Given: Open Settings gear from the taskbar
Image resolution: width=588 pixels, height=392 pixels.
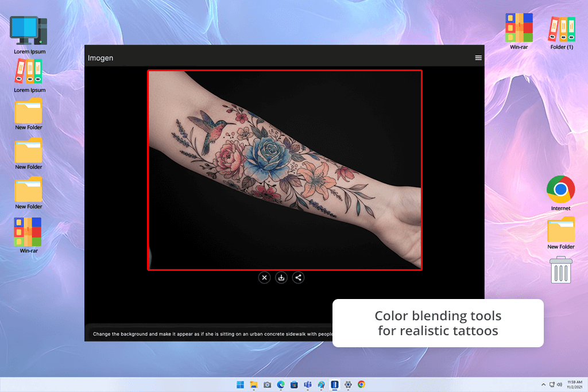Looking at the screenshot, I should tap(348, 385).
